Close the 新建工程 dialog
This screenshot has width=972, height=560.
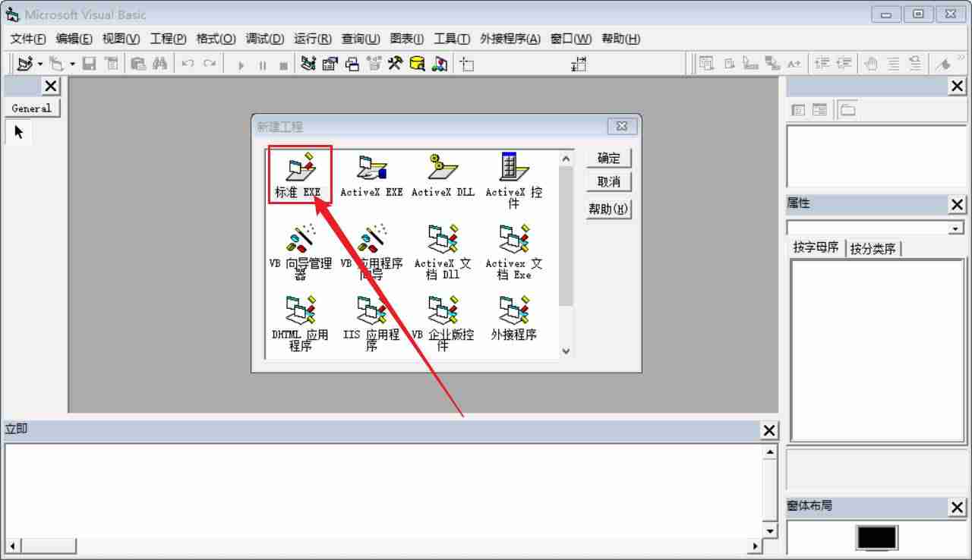[x=622, y=126]
